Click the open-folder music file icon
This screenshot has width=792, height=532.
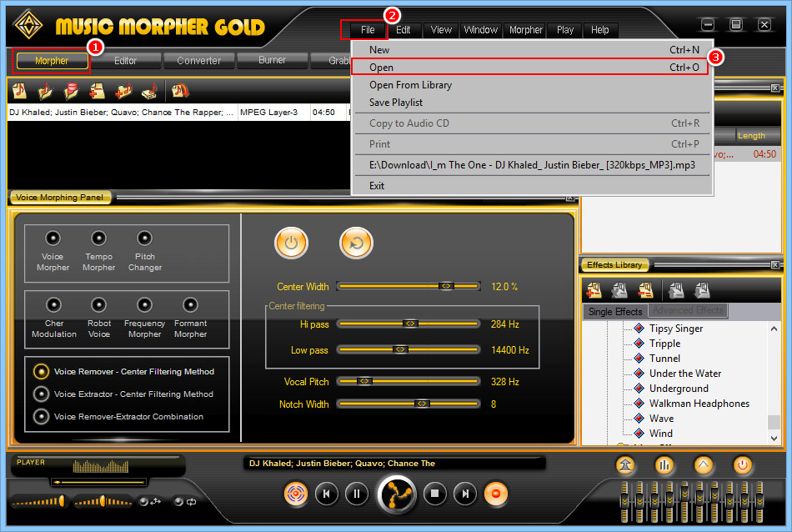pos(46,91)
